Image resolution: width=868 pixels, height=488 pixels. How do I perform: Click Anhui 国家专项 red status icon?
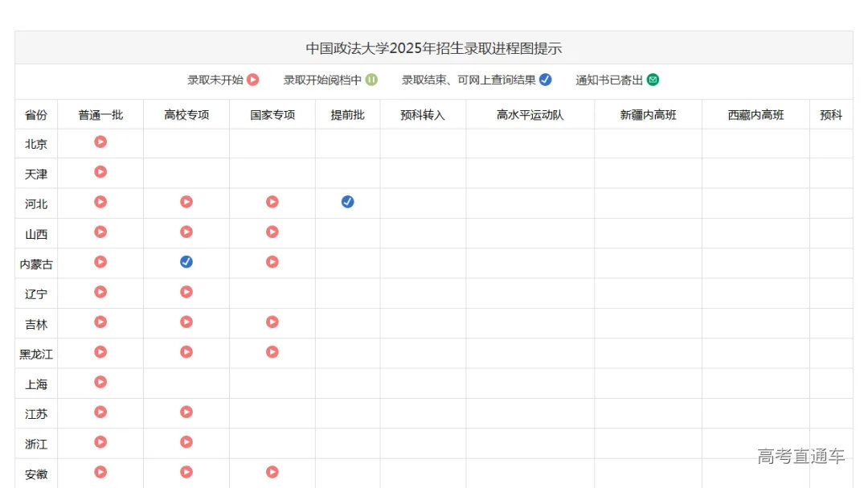tap(272, 472)
